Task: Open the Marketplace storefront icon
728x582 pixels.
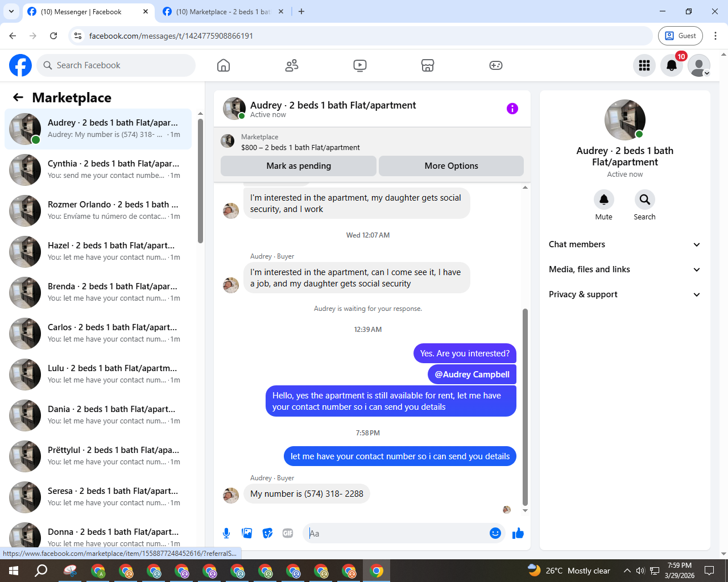Action: pos(428,65)
